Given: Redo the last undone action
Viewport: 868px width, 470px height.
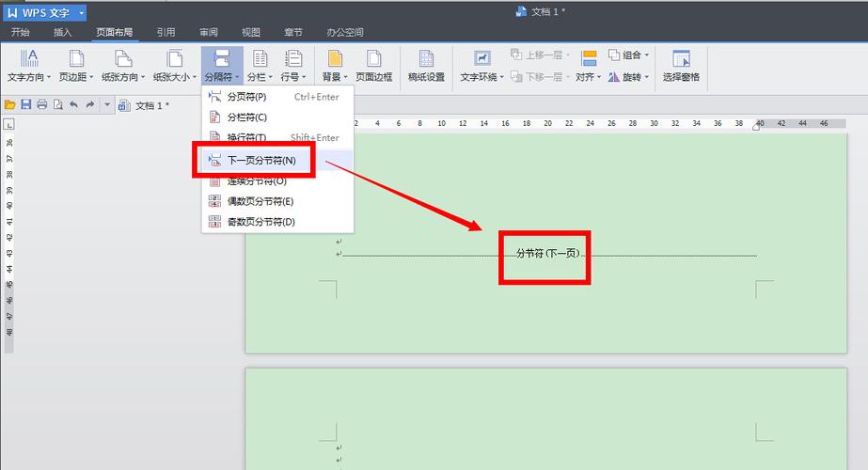Looking at the screenshot, I should (89, 104).
